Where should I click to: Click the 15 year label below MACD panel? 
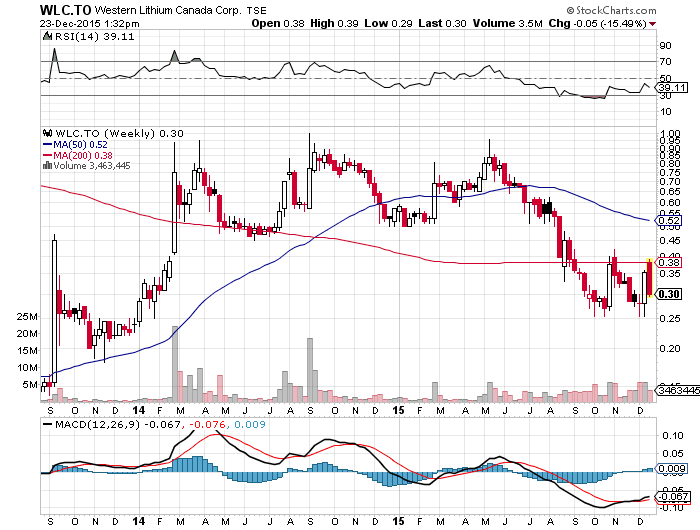[x=398, y=521]
